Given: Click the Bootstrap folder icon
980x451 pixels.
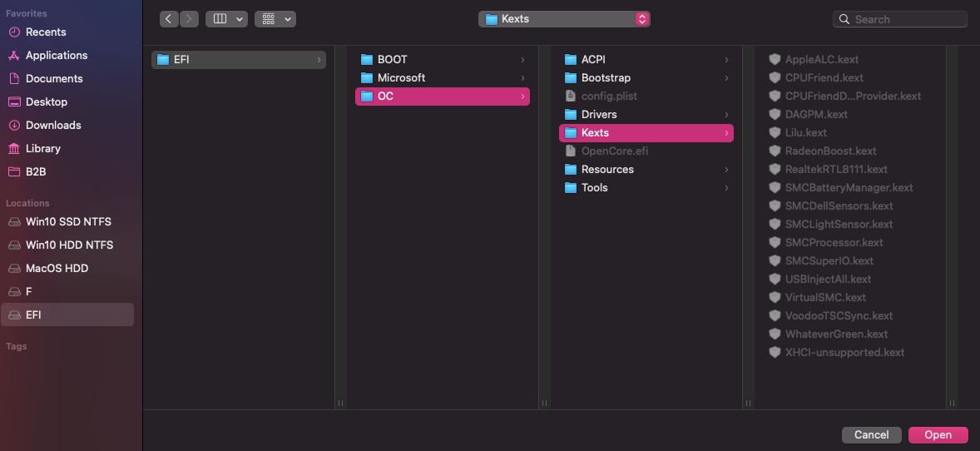Looking at the screenshot, I should (571, 77).
